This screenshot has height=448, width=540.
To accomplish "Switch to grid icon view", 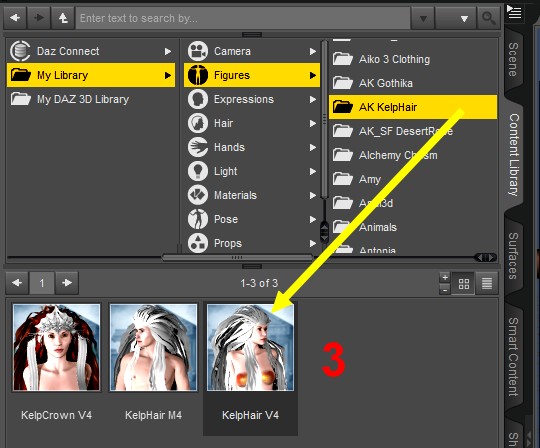I will click(464, 283).
